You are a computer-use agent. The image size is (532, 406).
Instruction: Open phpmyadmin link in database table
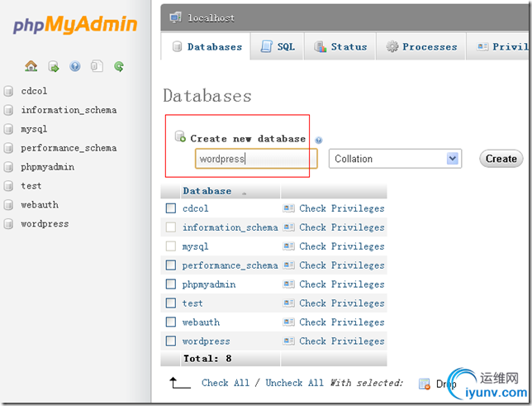point(209,284)
